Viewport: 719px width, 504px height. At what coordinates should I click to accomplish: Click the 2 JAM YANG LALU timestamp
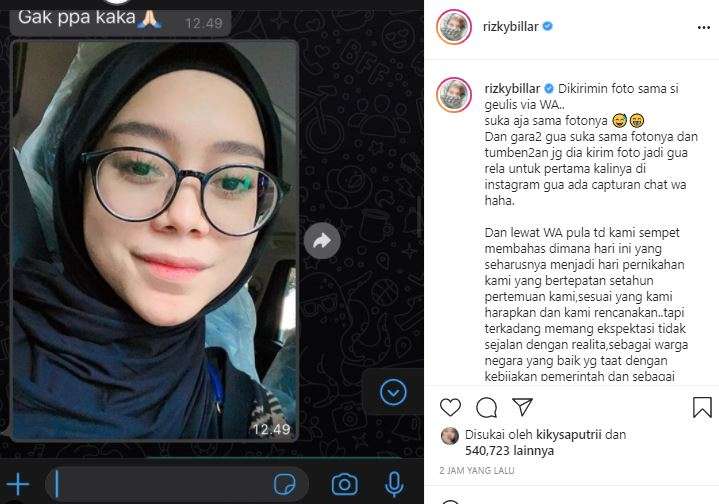point(477,471)
